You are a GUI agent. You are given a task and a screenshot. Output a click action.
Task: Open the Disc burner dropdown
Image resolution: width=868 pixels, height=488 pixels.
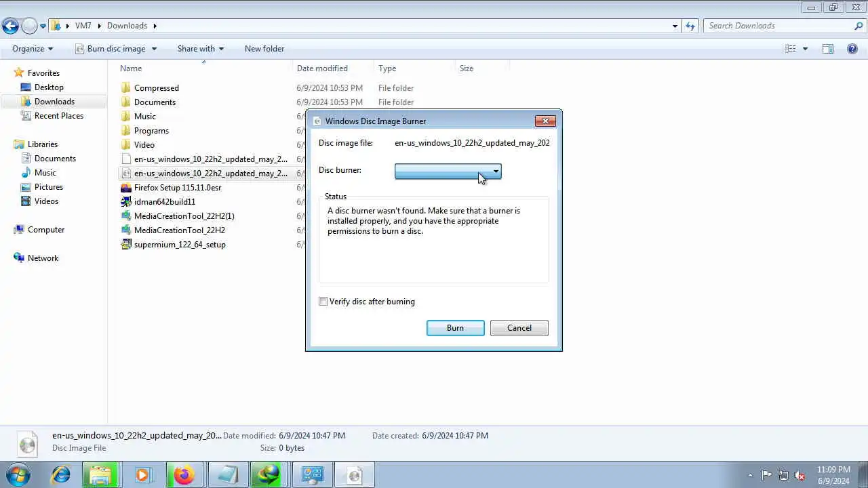(x=448, y=171)
